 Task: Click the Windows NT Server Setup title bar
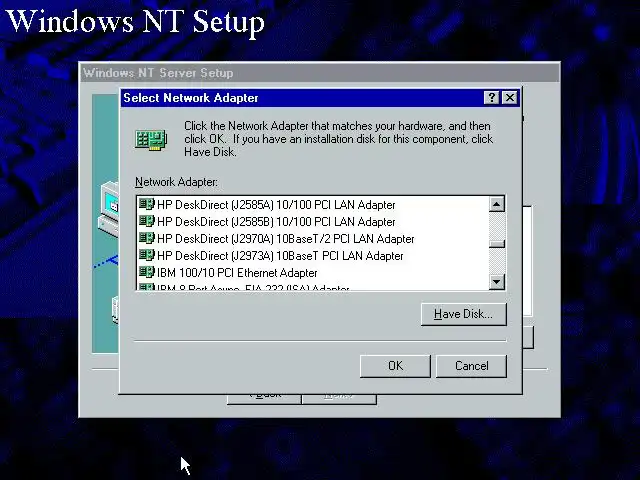tap(319, 73)
